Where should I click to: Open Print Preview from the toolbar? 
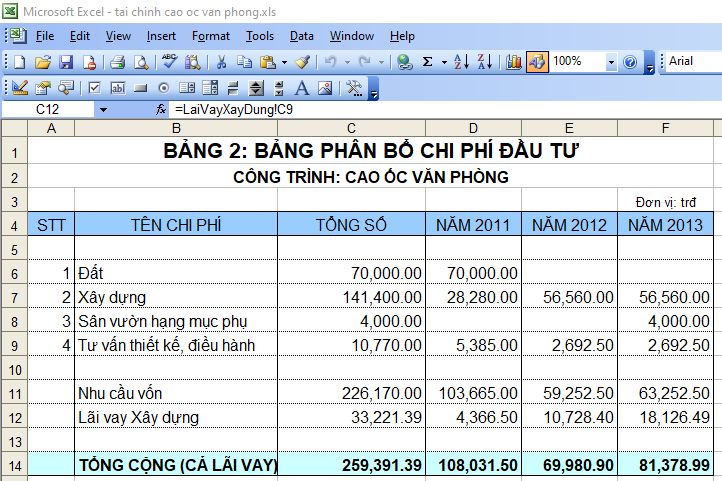click(141, 62)
